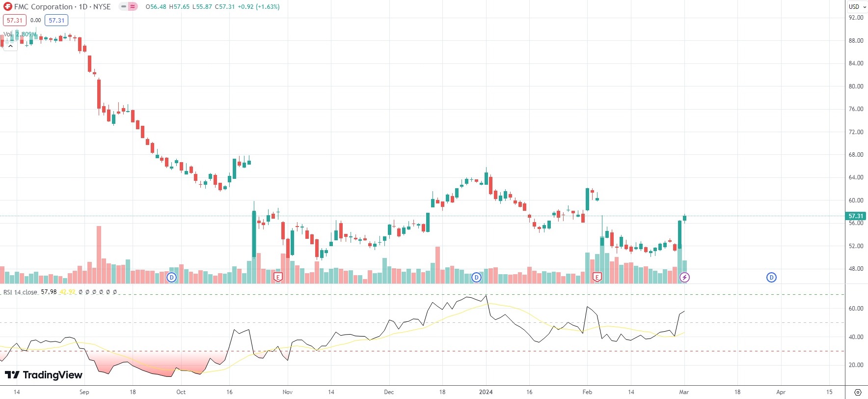Click the Oct label on the time axis

click(181, 392)
